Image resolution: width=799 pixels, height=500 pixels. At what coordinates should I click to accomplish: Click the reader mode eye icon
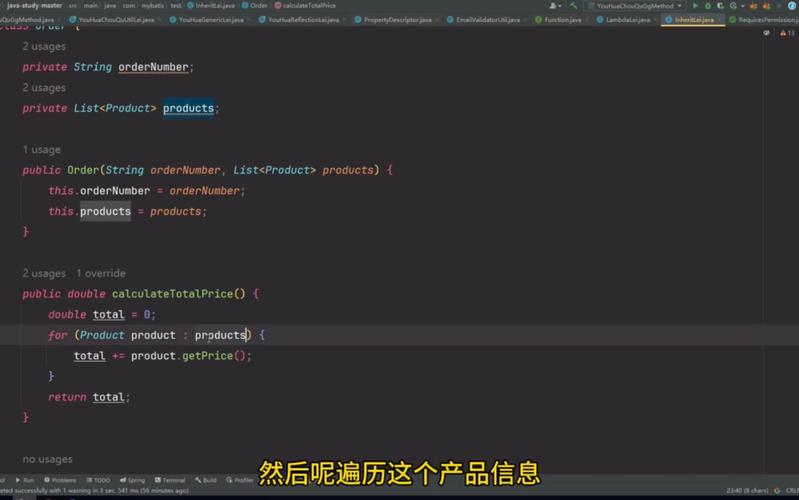[x=766, y=33]
